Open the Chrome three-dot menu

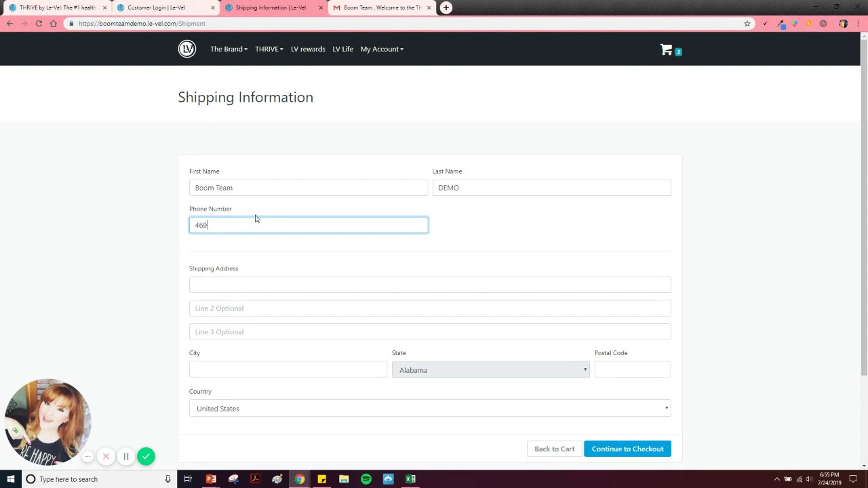[x=858, y=24]
